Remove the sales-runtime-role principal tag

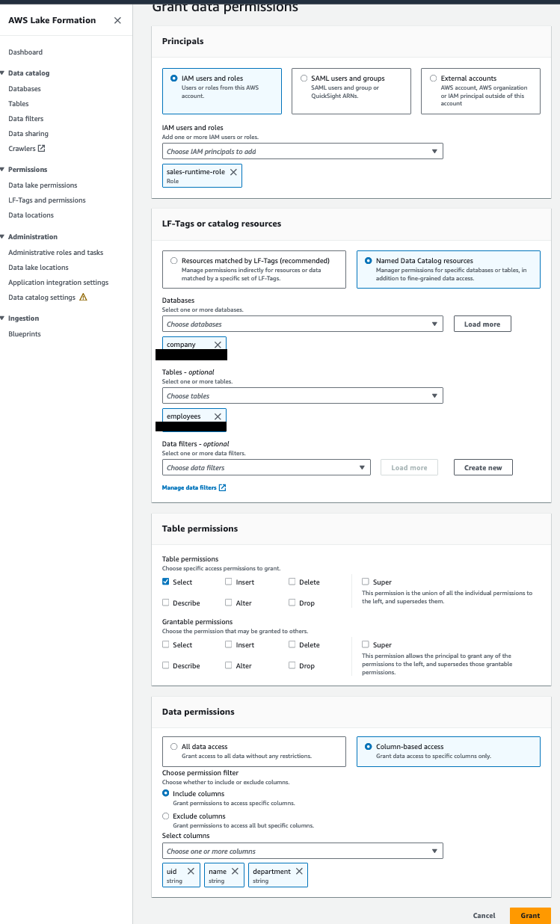[x=233, y=170]
